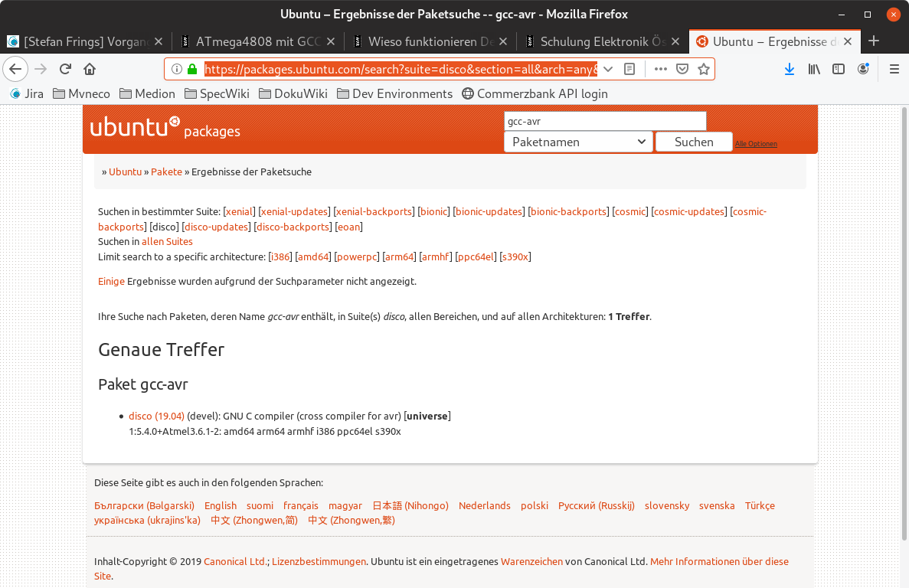Viewport: 909px width, 588px height.
Task: Limit search to amd64 architecture
Action: [x=313, y=256]
